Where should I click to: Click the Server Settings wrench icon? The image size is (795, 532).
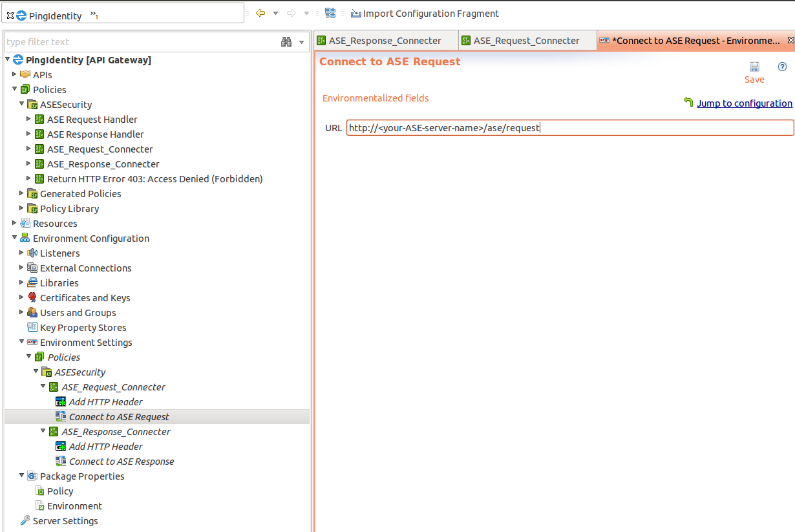(x=25, y=521)
